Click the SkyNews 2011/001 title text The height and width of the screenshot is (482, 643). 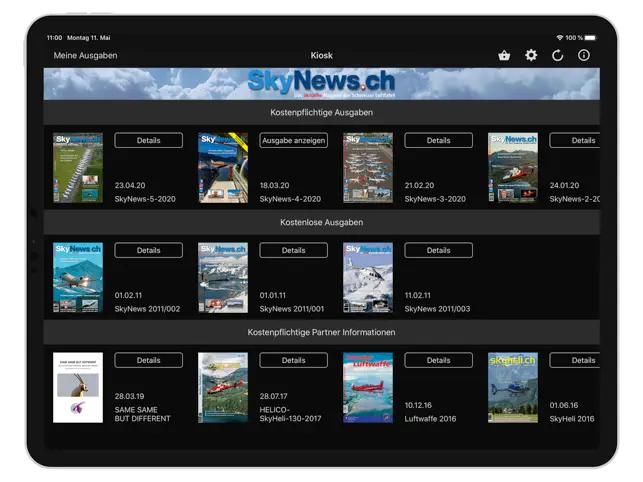point(292,309)
